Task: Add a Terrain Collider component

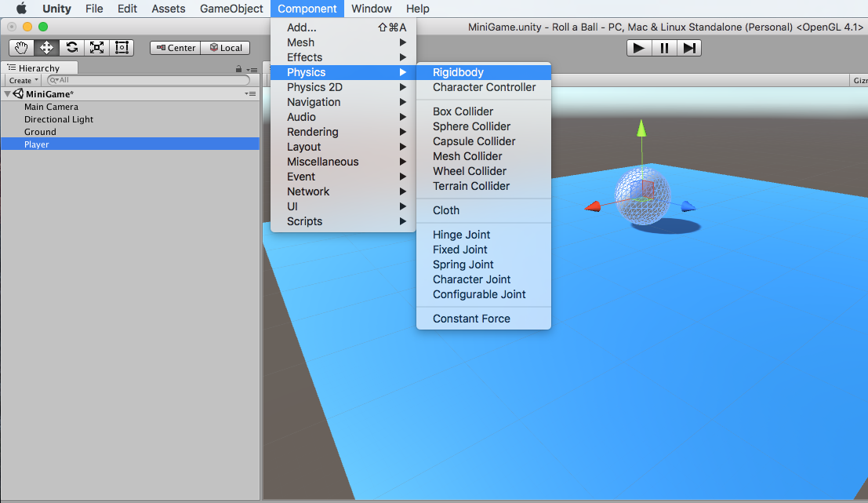Action: [x=484, y=186]
